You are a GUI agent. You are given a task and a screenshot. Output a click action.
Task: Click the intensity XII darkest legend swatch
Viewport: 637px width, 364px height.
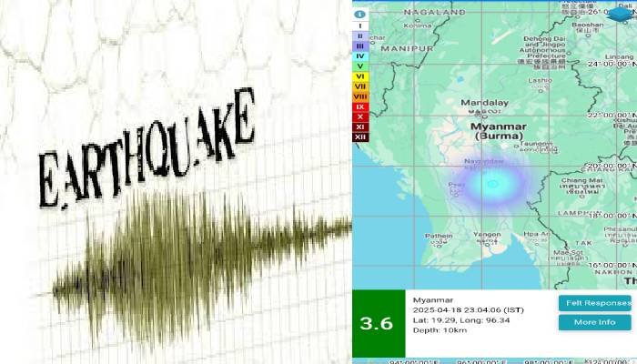pos(360,136)
